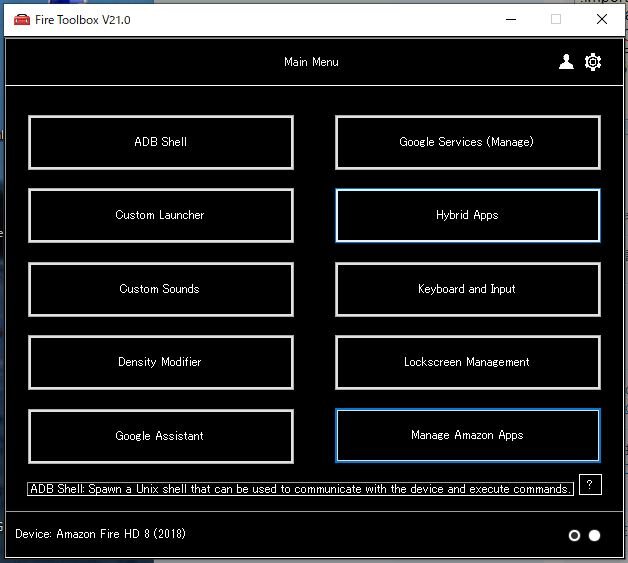Click the Fire Toolbox toolbox icon
Image resolution: width=628 pixels, height=563 pixels.
[22, 20]
